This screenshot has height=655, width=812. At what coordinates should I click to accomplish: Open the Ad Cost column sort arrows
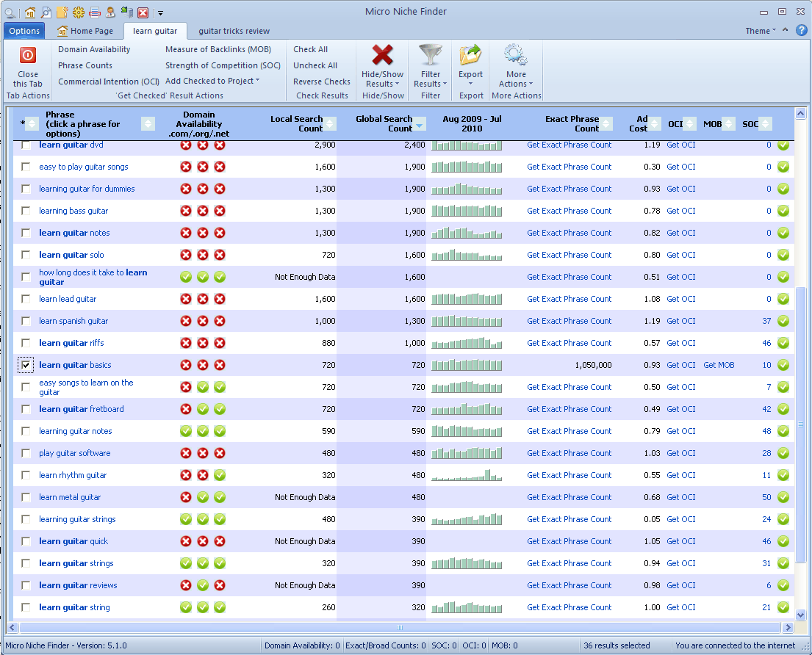click(655, 123)
